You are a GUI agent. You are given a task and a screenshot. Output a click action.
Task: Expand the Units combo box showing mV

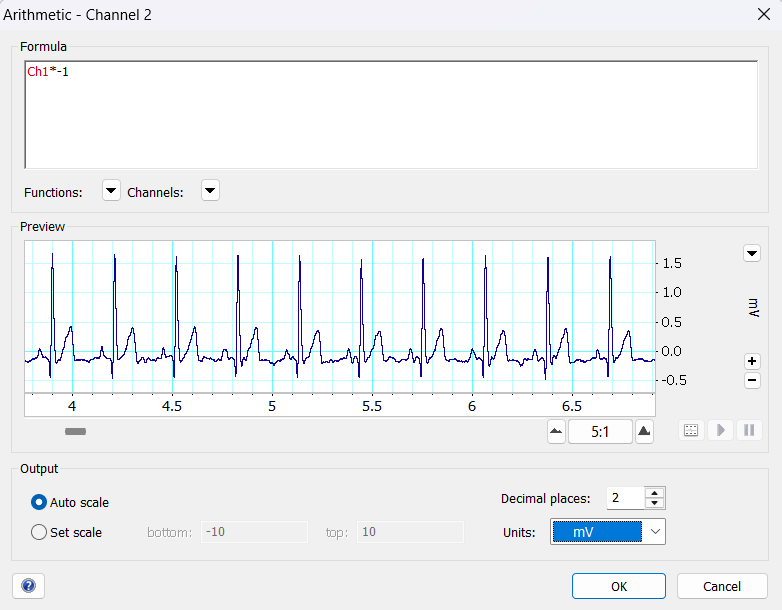[x=655, y=532]
